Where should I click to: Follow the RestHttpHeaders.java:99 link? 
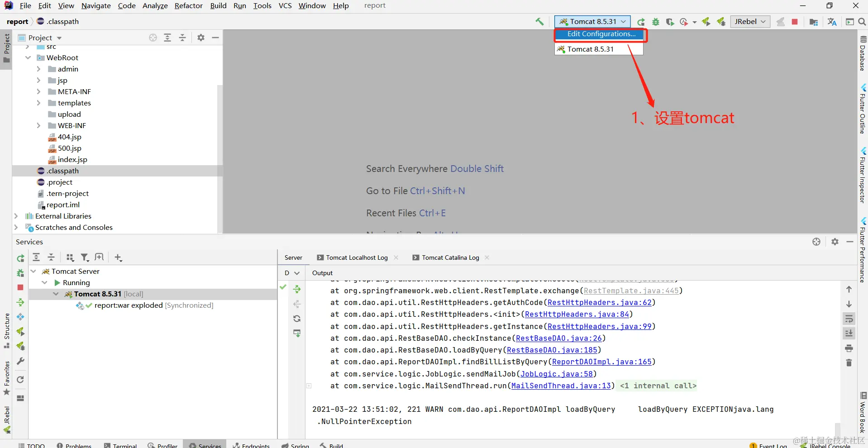[x=600, y=327]
